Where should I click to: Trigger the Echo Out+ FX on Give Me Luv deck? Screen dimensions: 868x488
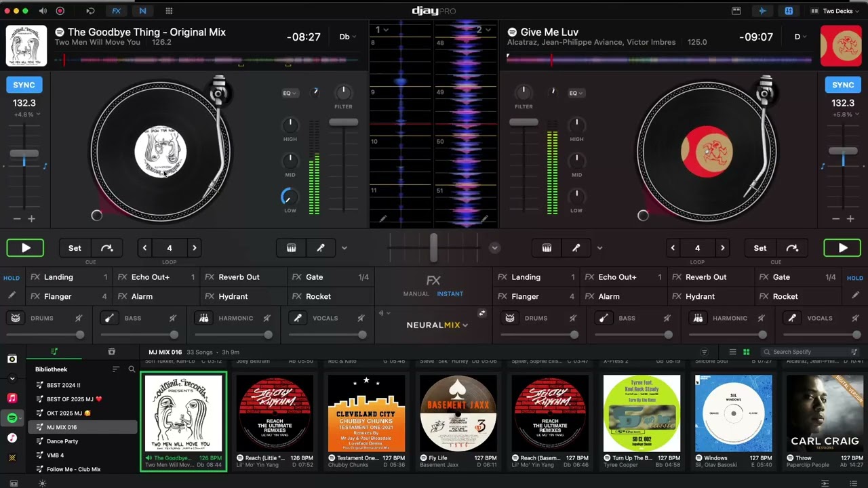click(x=624, y=277)
